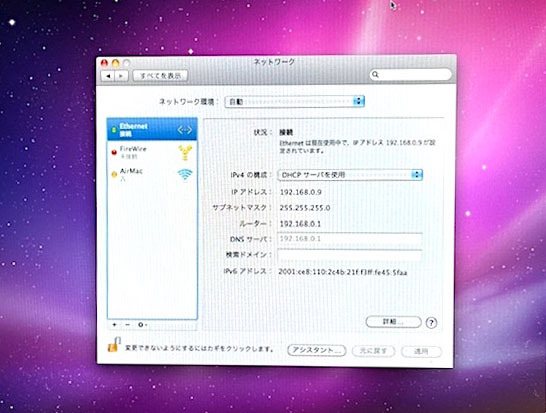The width and height of the screenshot is (546, 413).
Task: Click the AirMac Wi-Fi signal icon
Action: point(185,174)
